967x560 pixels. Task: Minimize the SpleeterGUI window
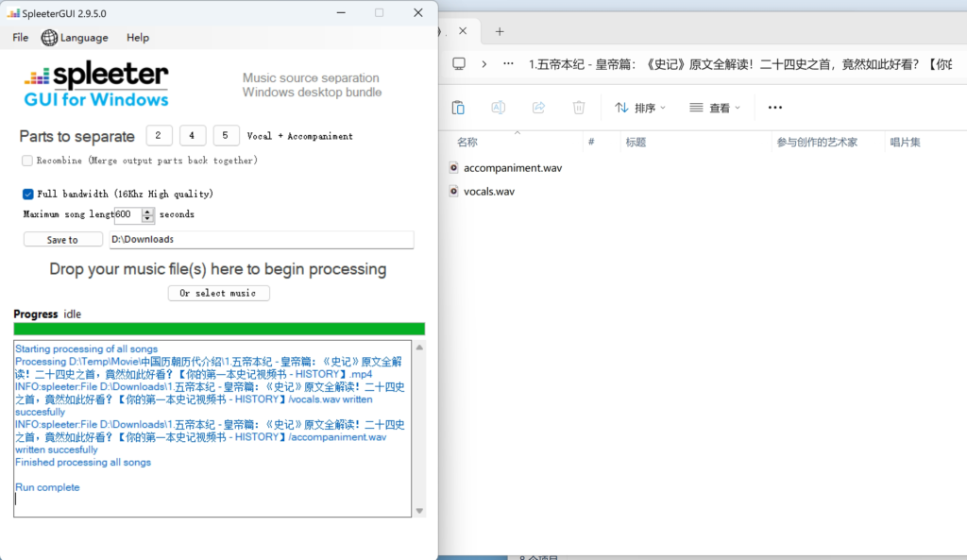click(x=341, y=13)
